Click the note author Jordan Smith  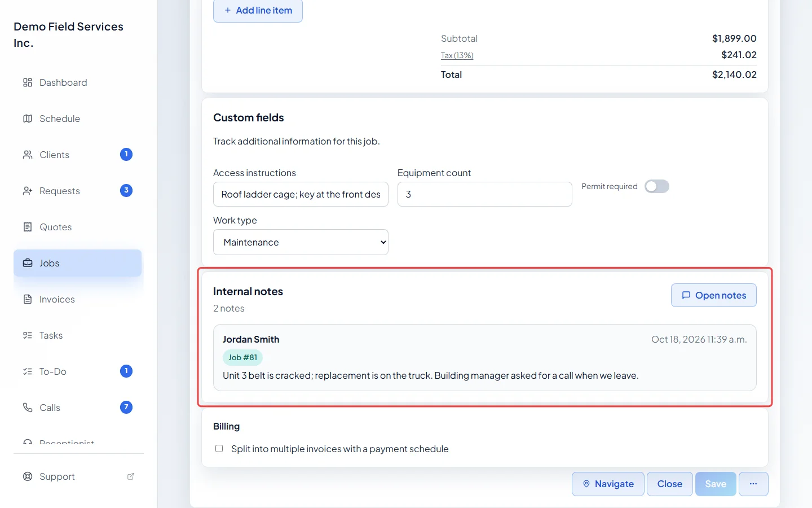pyautogui.click(x=251, y=339)
